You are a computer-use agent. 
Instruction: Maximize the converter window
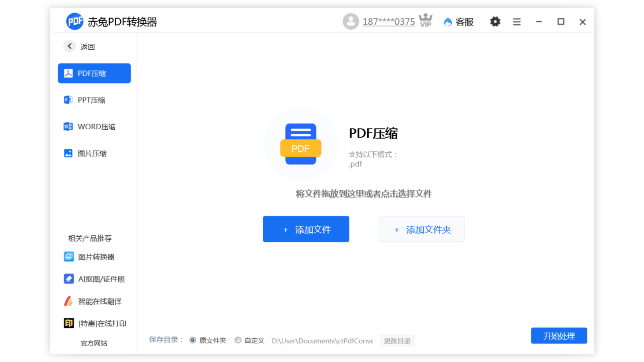point(561,22)
